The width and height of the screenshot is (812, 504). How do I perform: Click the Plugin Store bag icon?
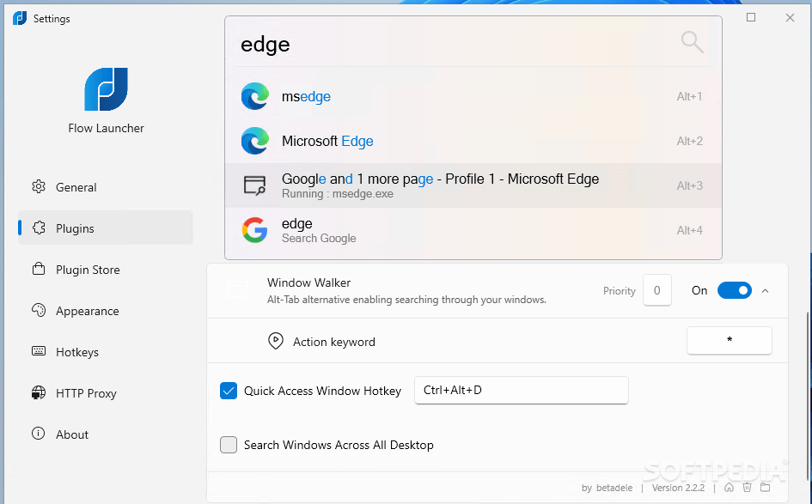(39, 269)
